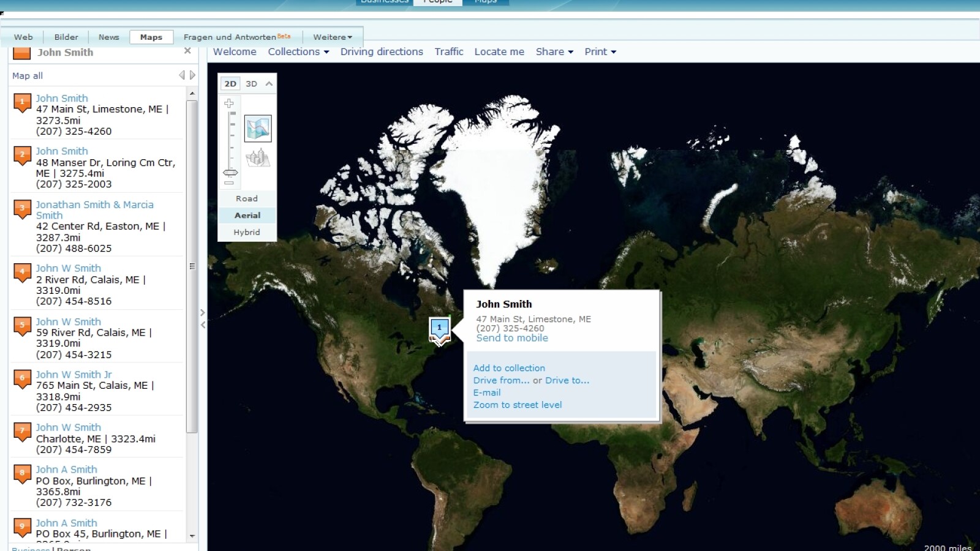
Task: Expand the Share menu
Action: (554, 52)
